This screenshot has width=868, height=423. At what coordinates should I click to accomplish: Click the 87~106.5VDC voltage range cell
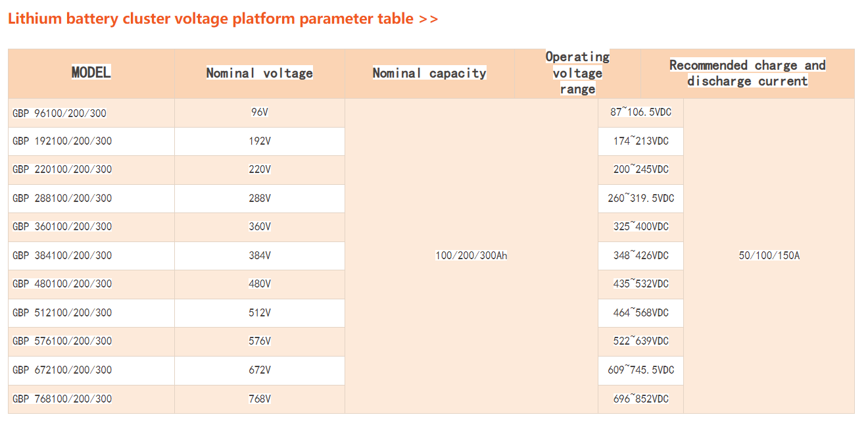[x=640, y=112]
